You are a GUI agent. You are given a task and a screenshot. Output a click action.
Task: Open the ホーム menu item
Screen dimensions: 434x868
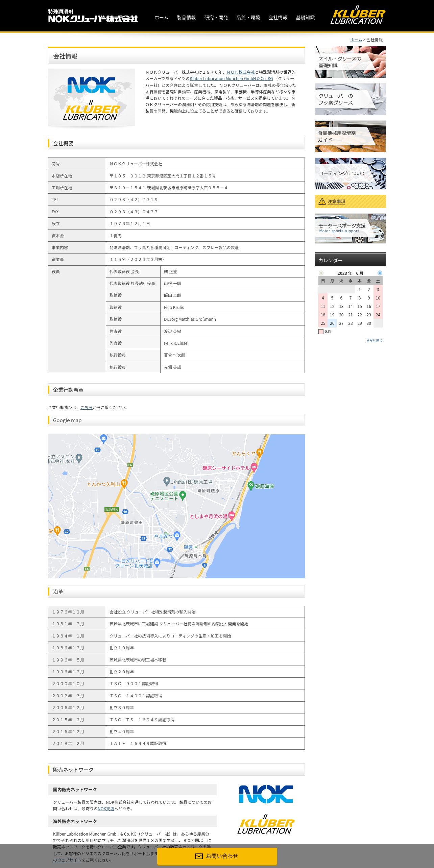pyautogui.click(x=162, y=18)
